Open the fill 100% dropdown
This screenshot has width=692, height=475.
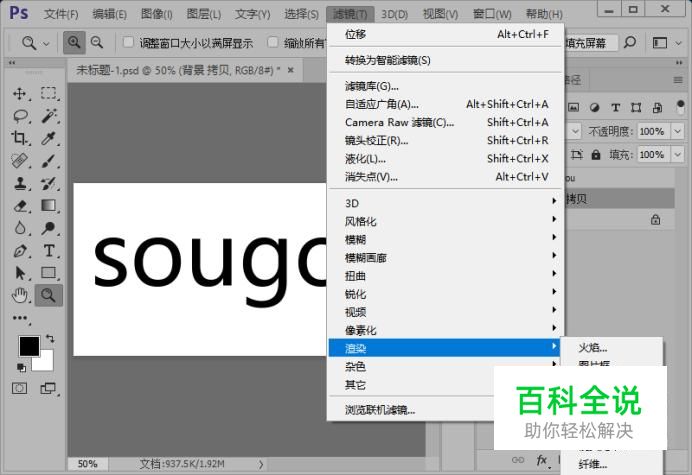677,155
